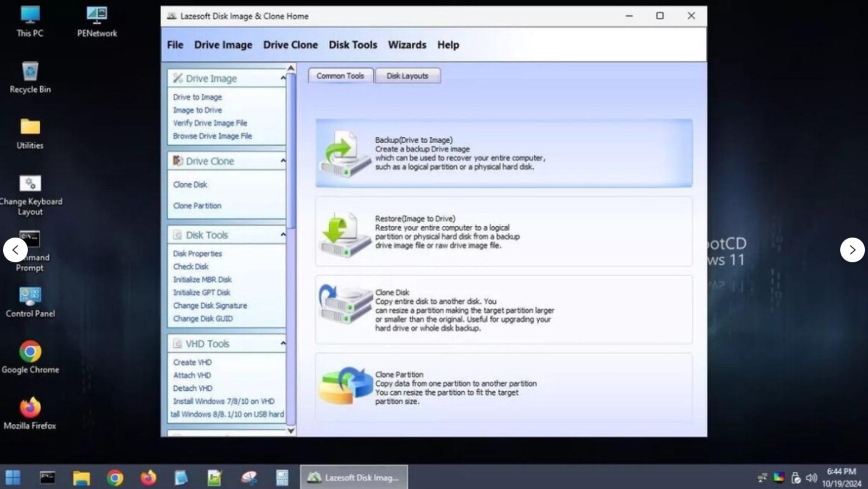868x489 pixels.
Task: Open the Wizards menu
Action: [x=407, y=45]
